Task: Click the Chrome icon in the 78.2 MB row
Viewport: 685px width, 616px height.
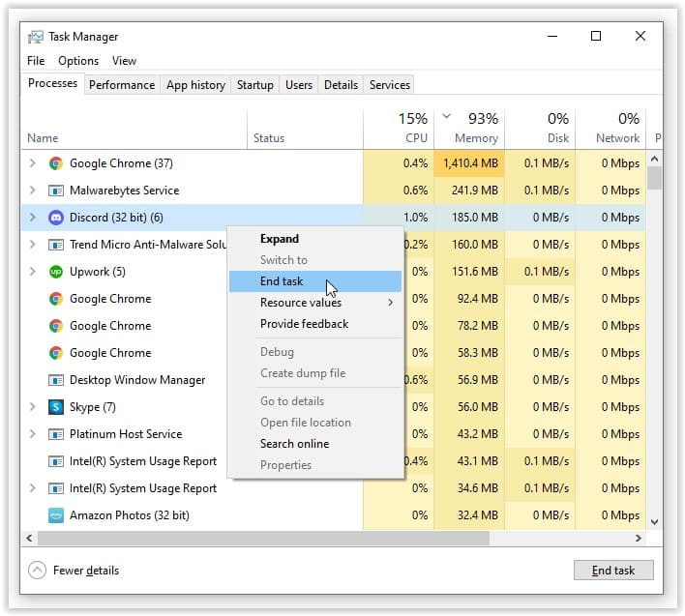Action: tap(55, 326)
